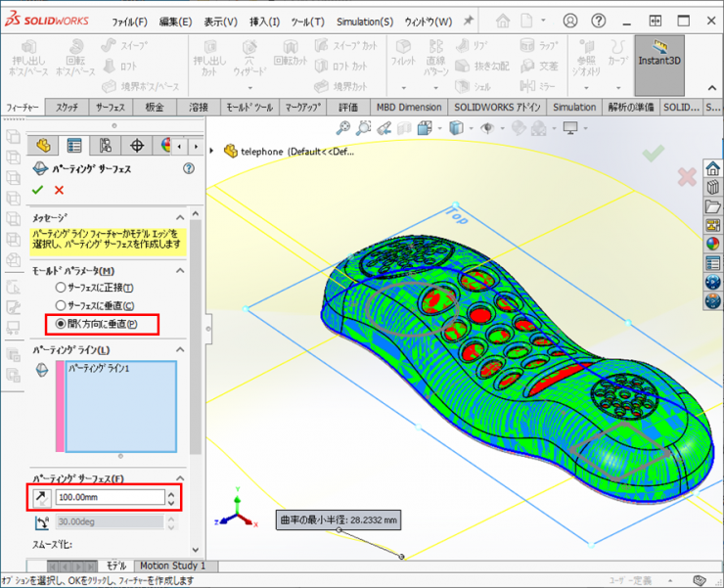
Task: Select the サーフェスに垂直 radio option
Action: click(x=61, y=305)
